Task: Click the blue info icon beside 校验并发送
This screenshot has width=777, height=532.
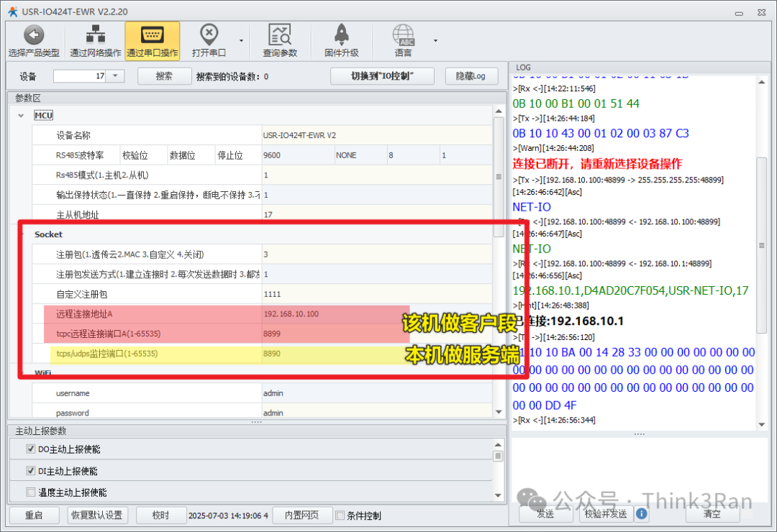Action: pos(641,514)
